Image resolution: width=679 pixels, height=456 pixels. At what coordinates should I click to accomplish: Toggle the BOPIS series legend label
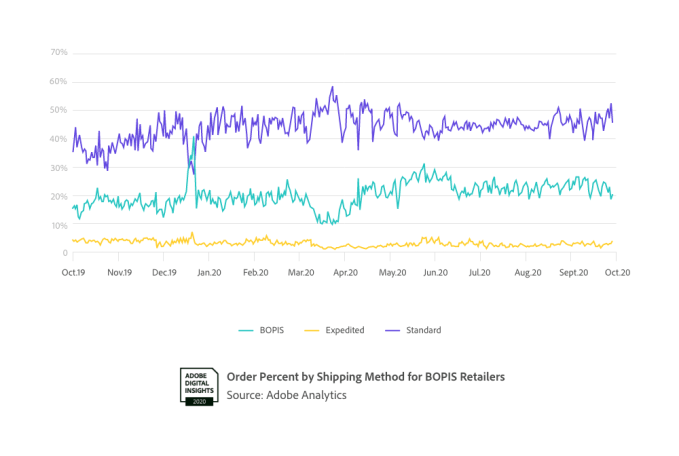coord(274,329)
